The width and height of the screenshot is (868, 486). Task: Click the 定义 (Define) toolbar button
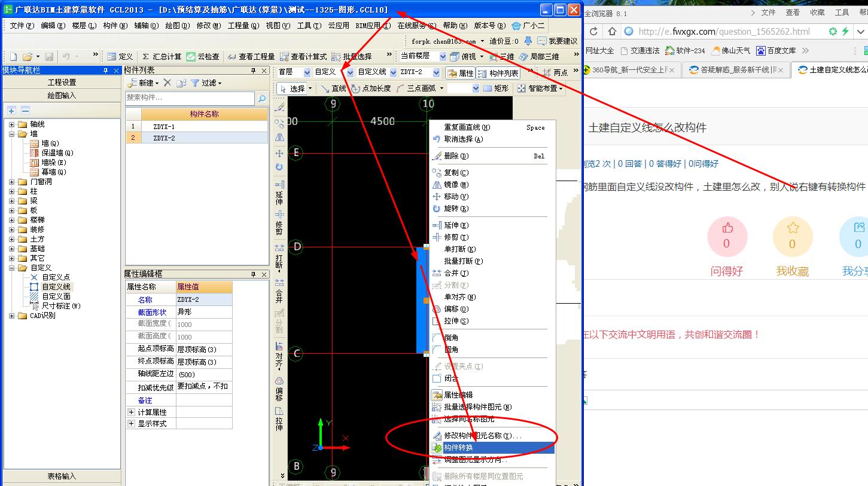point(120,57)
